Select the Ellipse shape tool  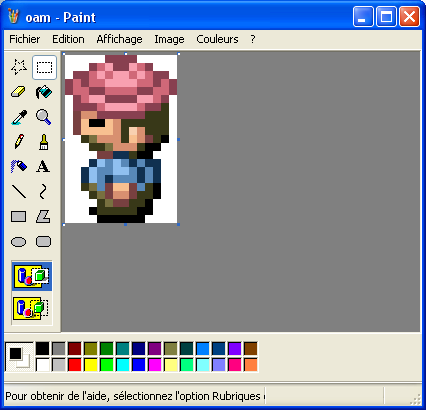pyautogui.click(x=19, y=241)
